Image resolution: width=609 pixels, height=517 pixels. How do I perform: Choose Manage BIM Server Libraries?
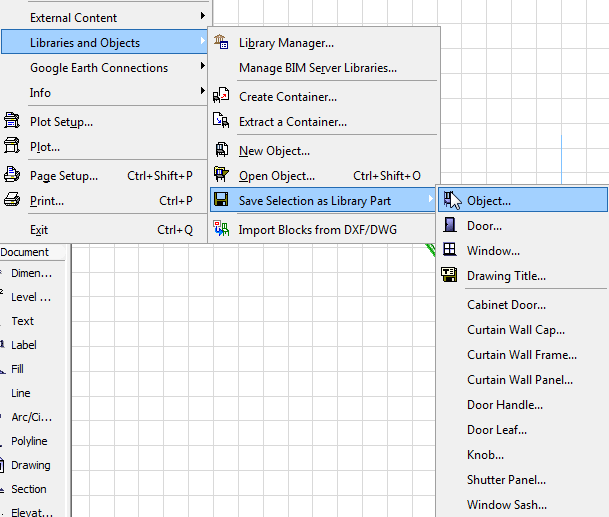click(x=317, y=68)
